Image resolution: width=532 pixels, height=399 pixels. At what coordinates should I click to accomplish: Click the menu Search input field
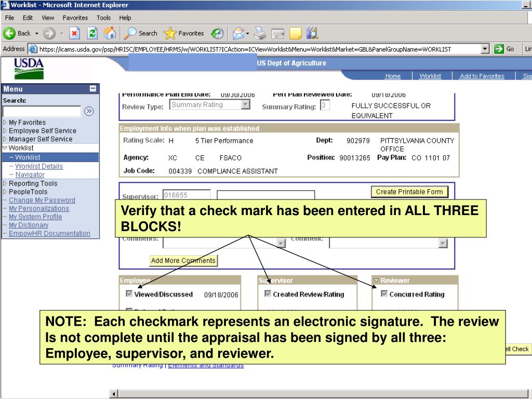[x=42, y=111]
